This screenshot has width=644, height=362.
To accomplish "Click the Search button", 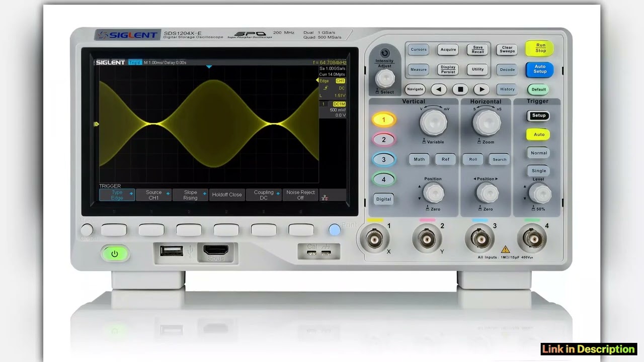I will point(500,159).
